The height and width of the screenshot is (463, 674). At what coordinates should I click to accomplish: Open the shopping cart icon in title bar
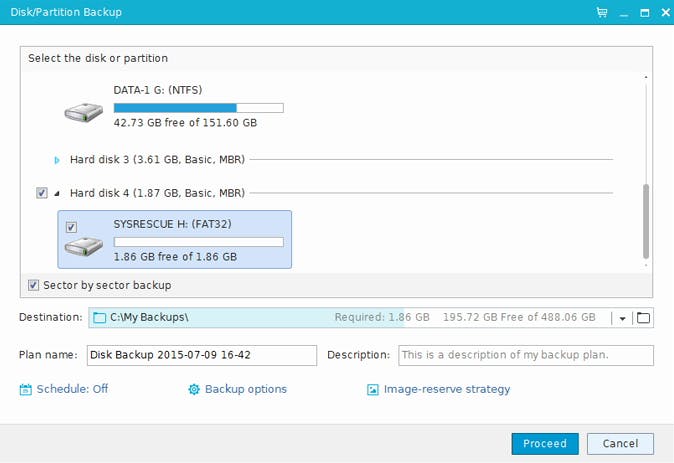click(x=602, y=12)
